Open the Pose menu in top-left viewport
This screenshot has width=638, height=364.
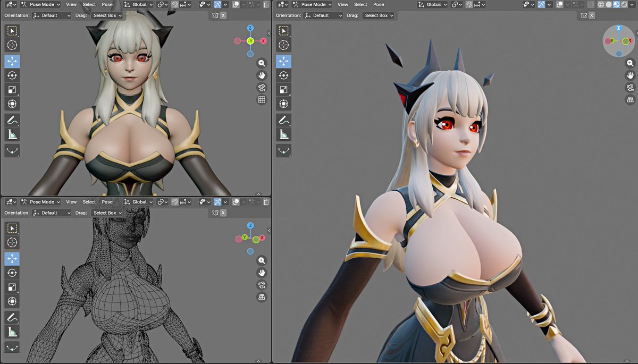(x=107, y=4)
